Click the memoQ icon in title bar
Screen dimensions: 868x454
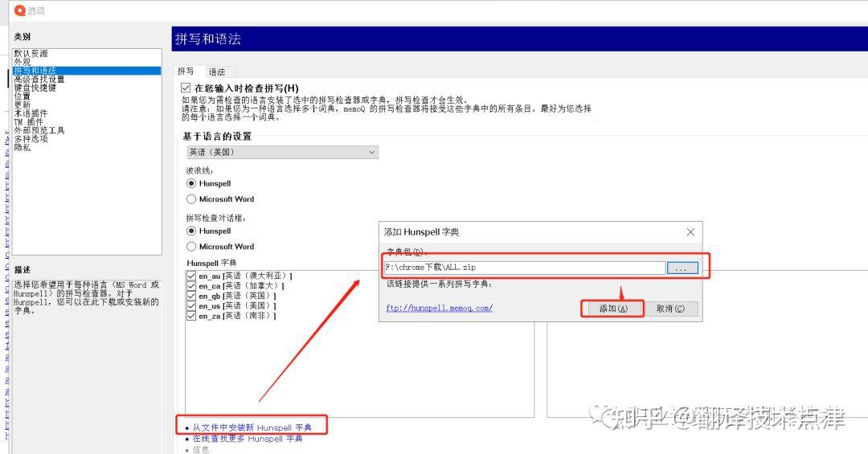[19, 10]
